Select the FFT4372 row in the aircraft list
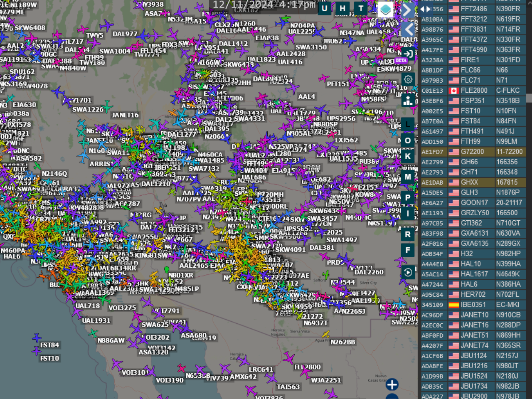The height and width of the screenshot is (399, 532). 473,39
